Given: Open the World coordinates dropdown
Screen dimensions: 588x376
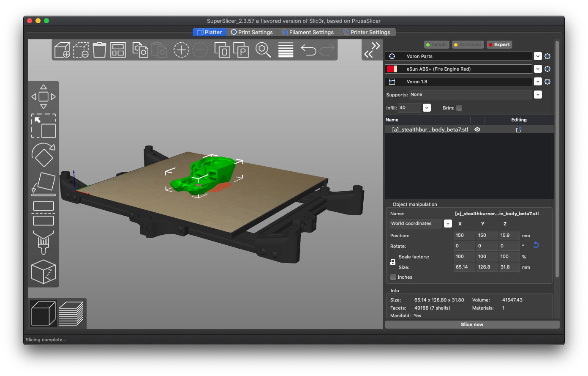Looking at the screenshot, I should coord(448,223).
